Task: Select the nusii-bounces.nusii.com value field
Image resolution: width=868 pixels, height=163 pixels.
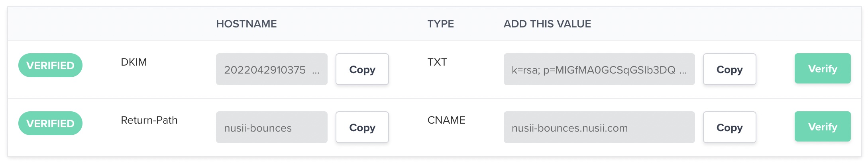Action: (x=599, y=128)
